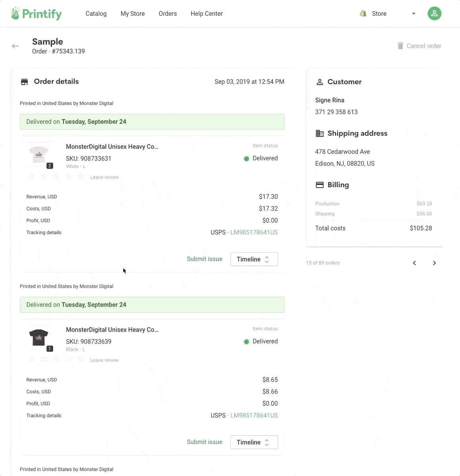
Task: Open Timeline dropdown for the black shirt
Action: coord(254,442)
